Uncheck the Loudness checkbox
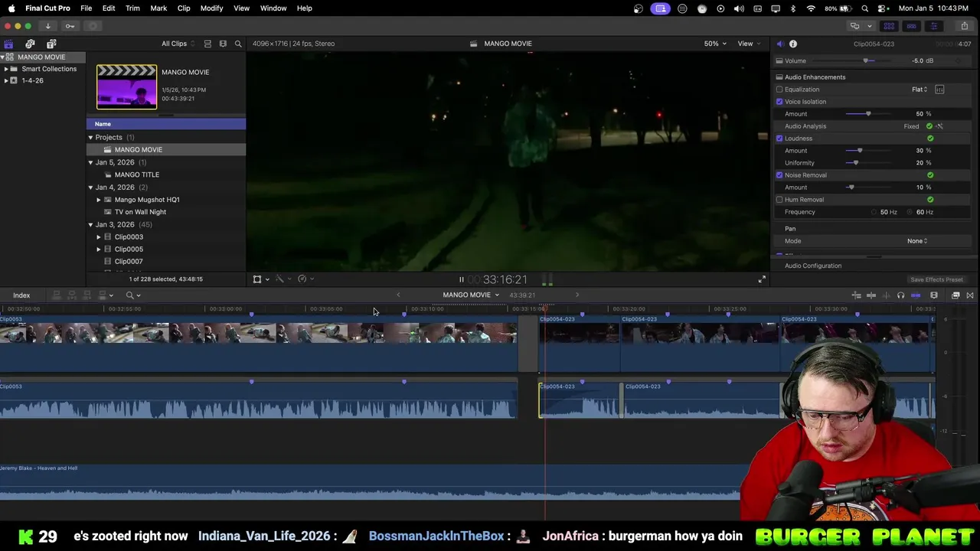980x551 pixels. click(779, 139)
